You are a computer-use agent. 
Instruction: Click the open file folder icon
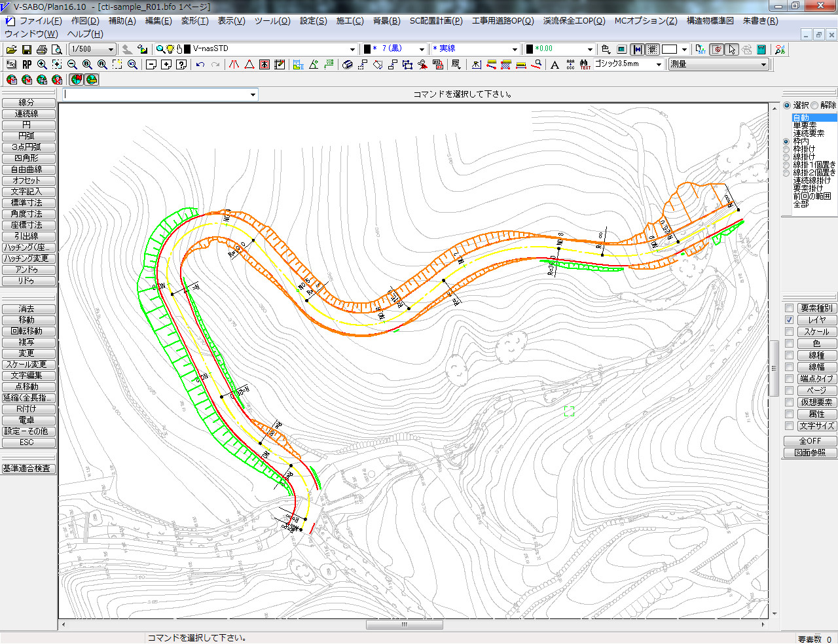click(x=11, y=49)
